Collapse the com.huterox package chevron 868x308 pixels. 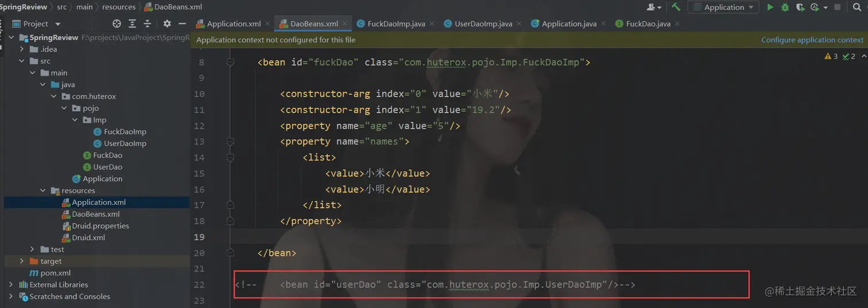(x=53, y=96)
